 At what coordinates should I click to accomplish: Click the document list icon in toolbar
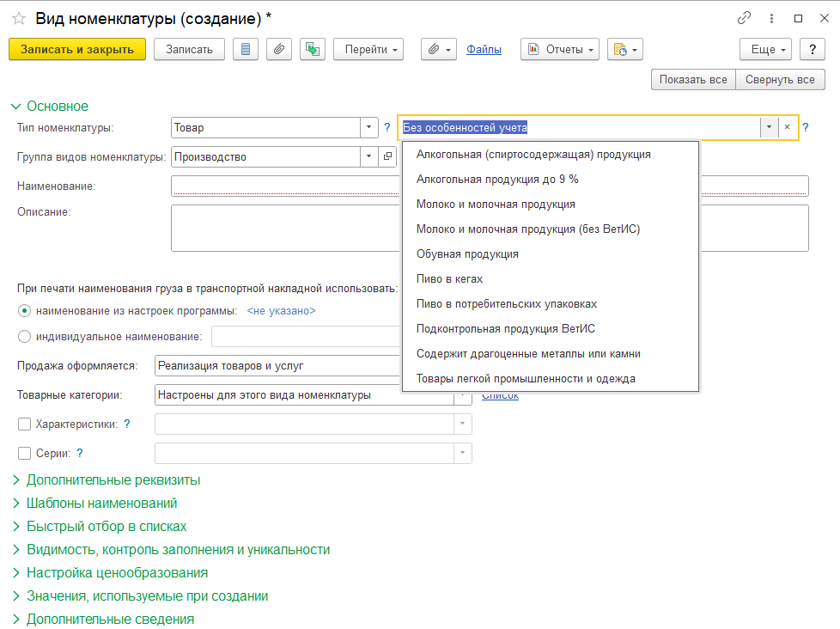tap(246, 50)
